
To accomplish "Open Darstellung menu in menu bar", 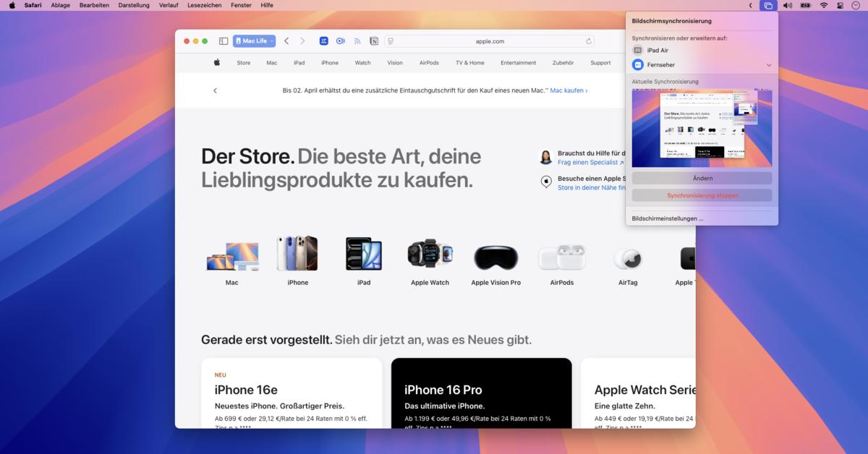I will point(134,5).
